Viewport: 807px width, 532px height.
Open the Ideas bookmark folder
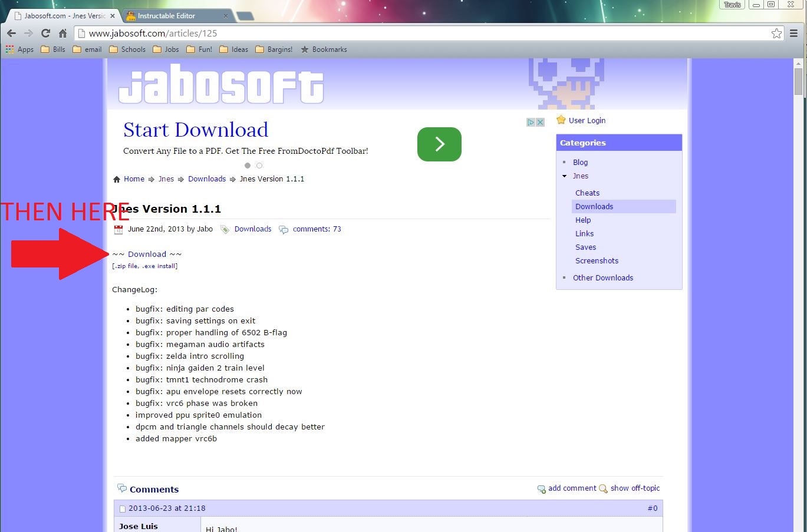(x=233, y=49)
